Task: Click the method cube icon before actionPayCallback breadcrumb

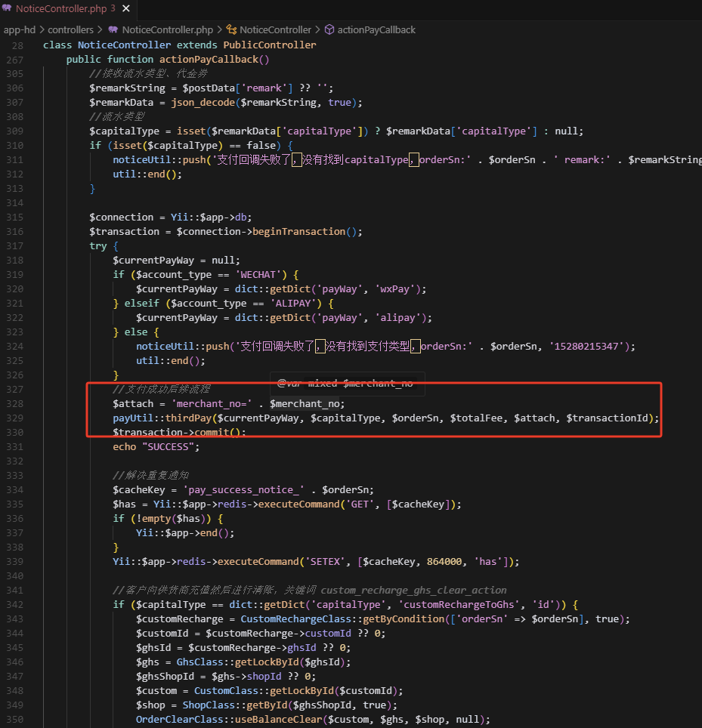Action: coord(329,29)
